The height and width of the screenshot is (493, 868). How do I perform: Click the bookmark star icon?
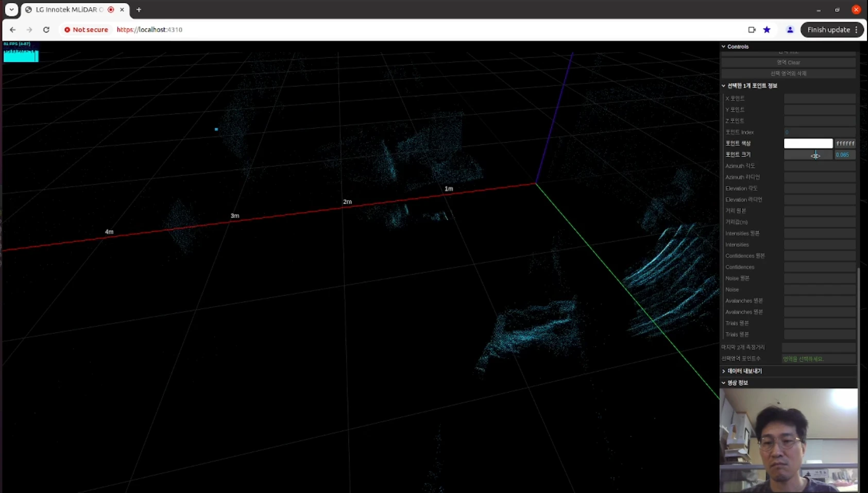point(767,30)
